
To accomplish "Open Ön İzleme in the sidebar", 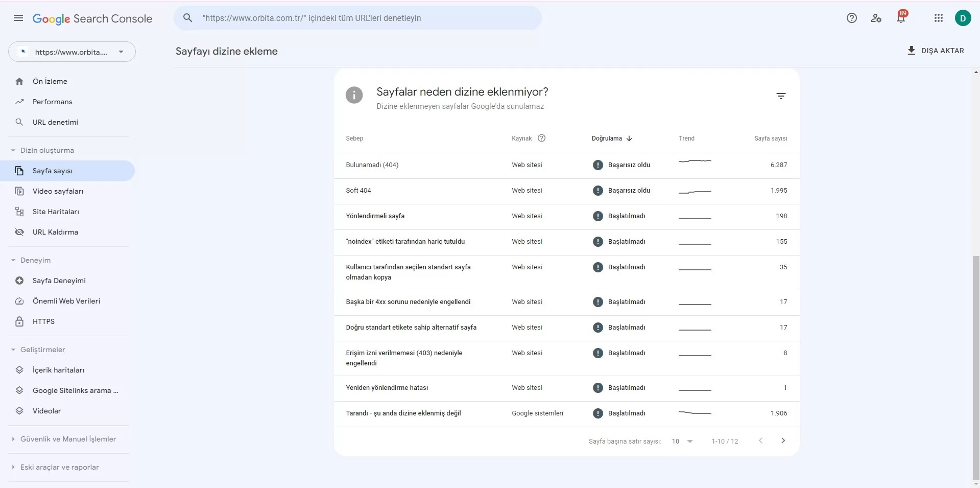I will click(x=67, y=81).
